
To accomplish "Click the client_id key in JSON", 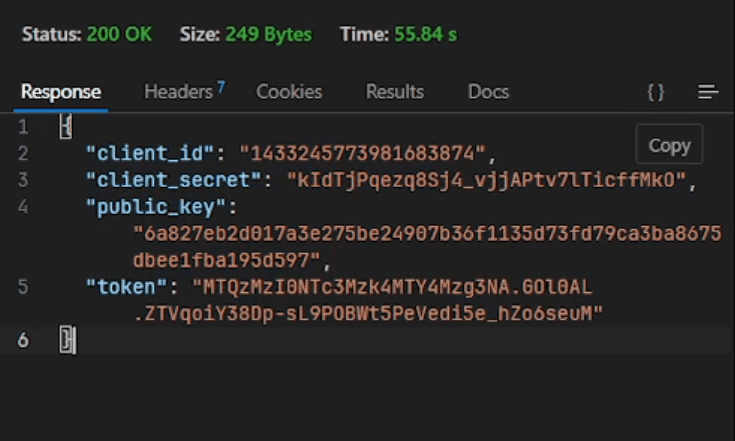I will [152, 154].
